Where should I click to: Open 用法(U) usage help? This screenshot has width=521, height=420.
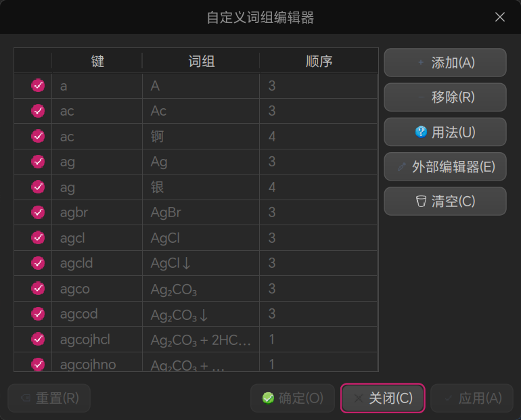(445, 132)
